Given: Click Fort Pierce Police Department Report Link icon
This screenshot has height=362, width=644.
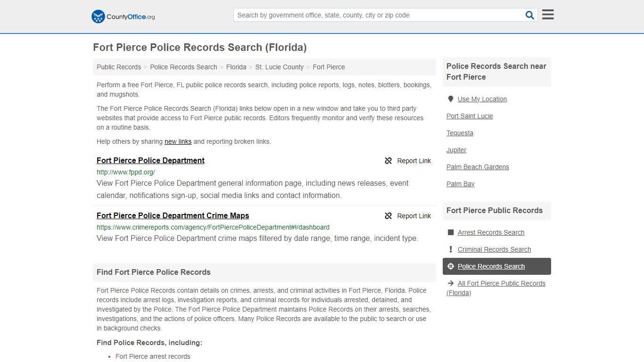Looking at the screenshot, I should pos(388,161).
